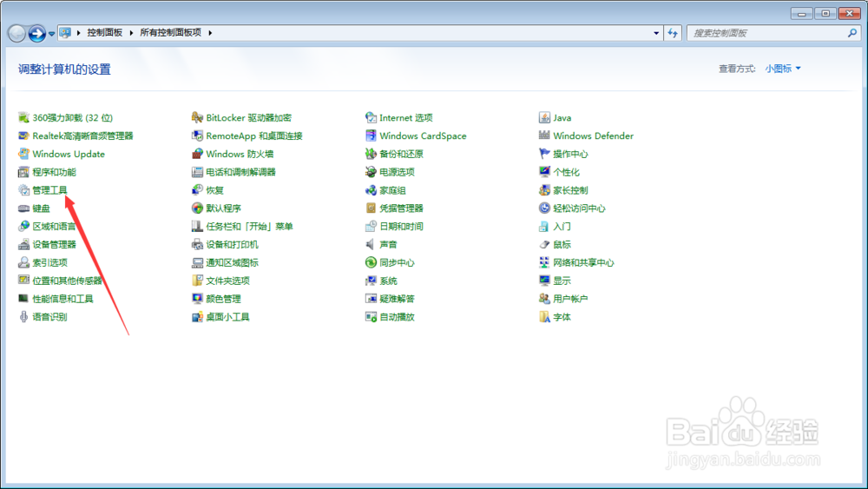
Task: Open 位置和其他传感器 link
Action: (68, 281)
